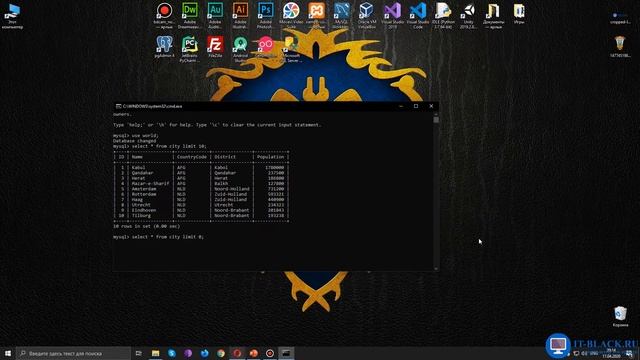Click the 'Tilburg' row in query results

coord(201,216)
